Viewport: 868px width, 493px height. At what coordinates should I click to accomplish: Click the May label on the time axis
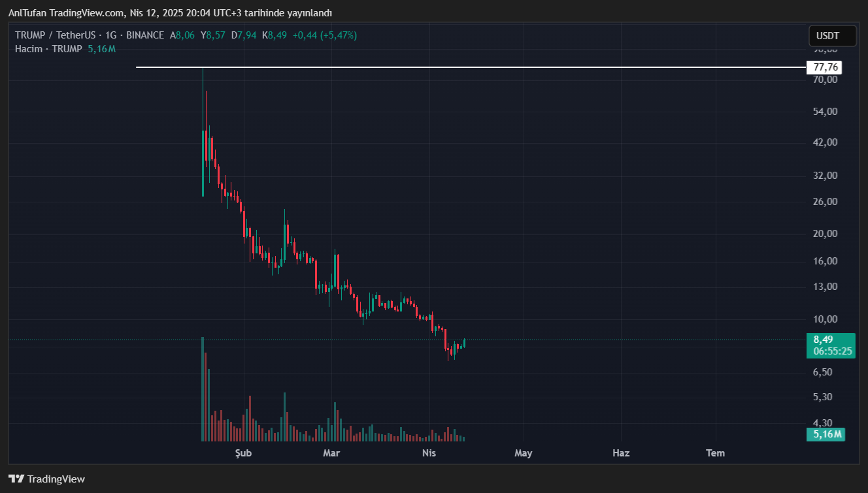tap(524, 453)
